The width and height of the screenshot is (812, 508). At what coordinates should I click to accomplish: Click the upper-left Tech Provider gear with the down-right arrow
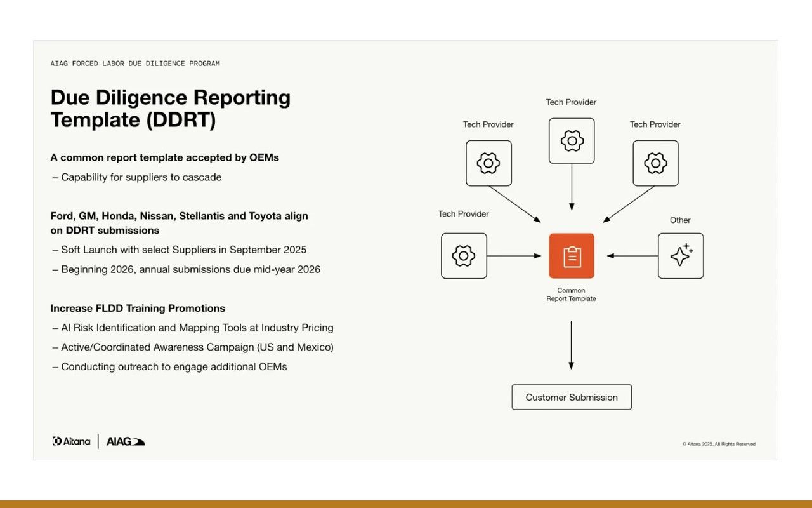pos(488,163)
